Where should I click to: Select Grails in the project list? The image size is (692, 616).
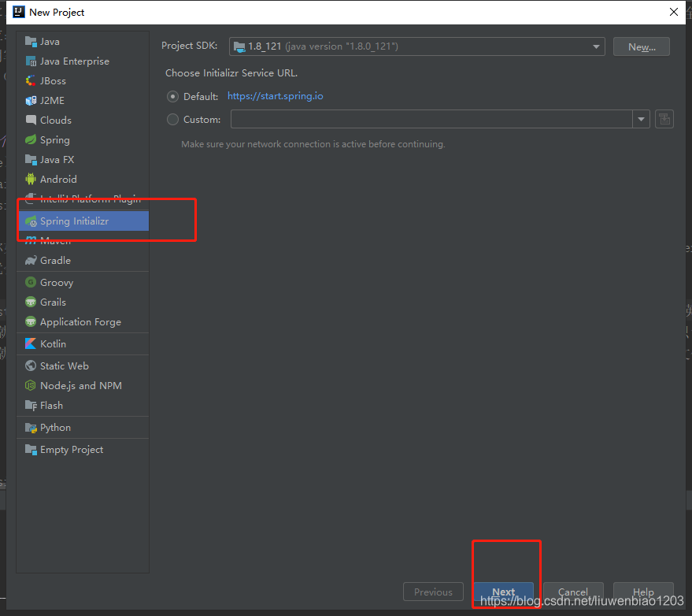coord(83,302)
